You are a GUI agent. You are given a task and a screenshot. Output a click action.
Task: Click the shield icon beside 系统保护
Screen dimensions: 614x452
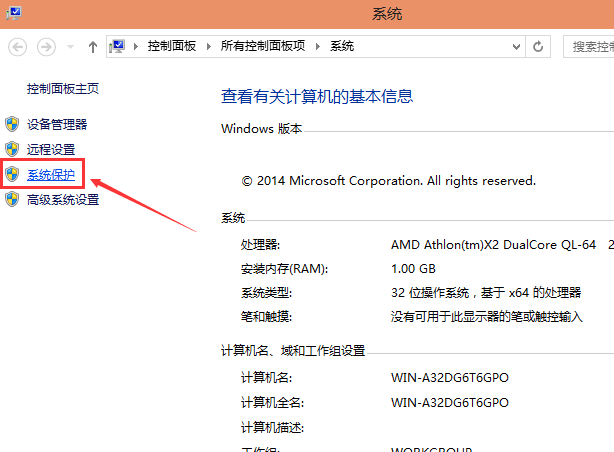tap(12, 174)
